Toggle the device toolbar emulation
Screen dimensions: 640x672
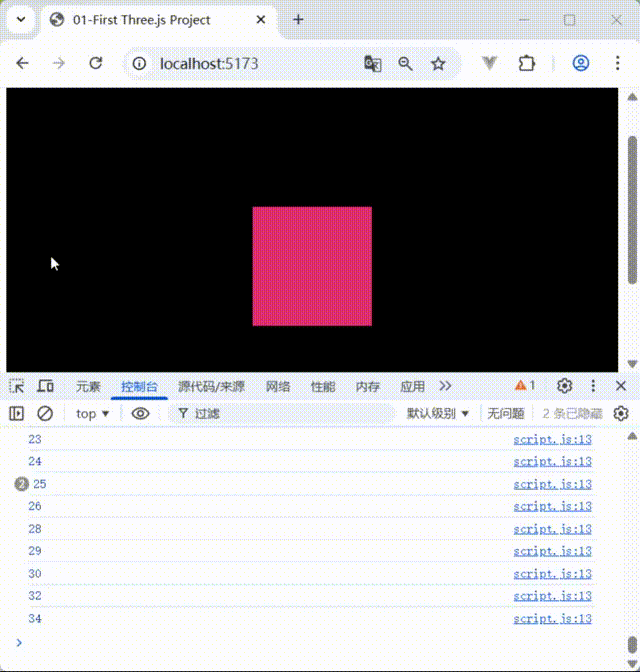45,386
